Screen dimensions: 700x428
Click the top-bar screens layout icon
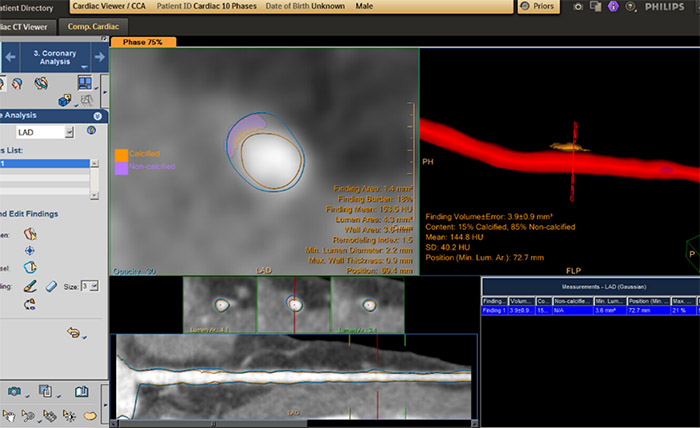pyautogui.click(x=596, y=6)
